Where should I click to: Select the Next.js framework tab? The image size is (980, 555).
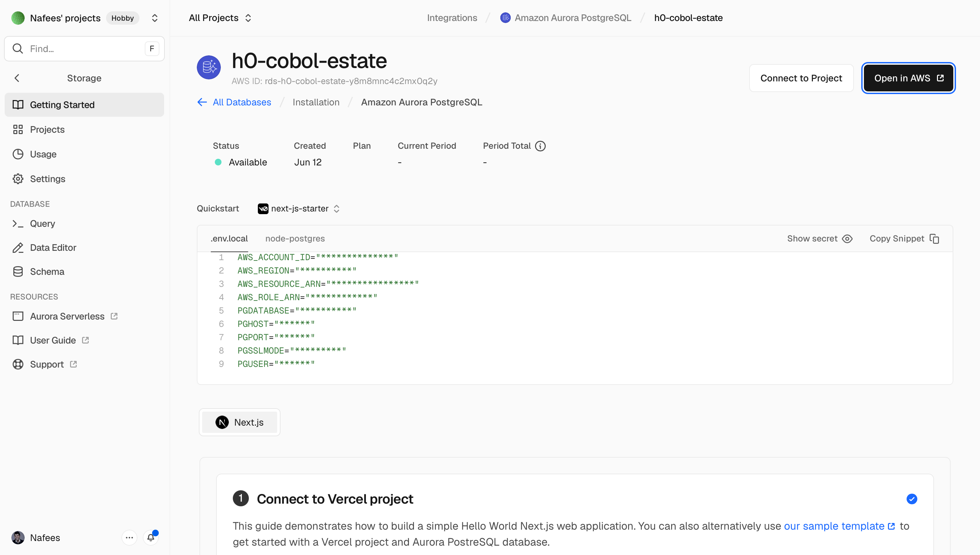coord(239,422)
